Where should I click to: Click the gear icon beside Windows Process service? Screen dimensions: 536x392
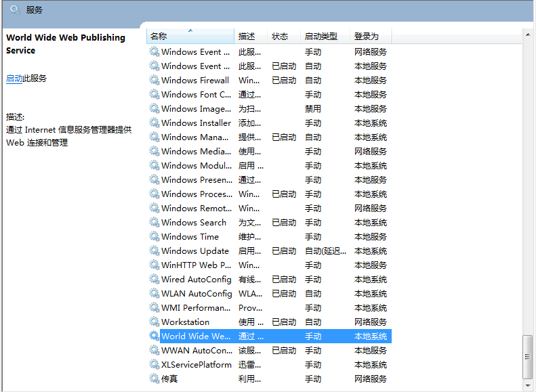154,194
